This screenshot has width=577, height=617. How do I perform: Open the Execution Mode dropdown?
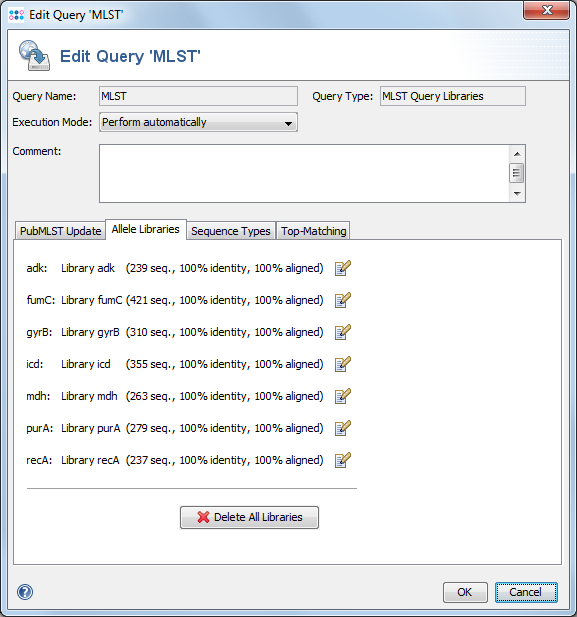pyautogui.click(x=198, y=122)
